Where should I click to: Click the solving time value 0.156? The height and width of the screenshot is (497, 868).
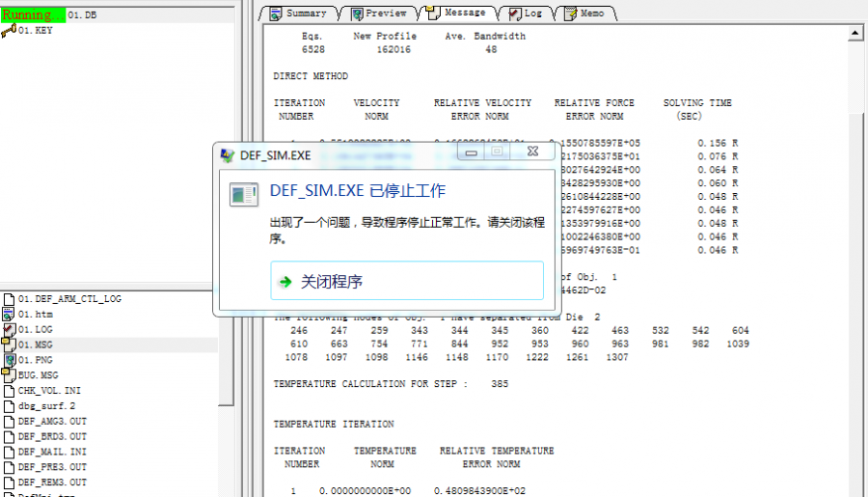tap(712, 143)
